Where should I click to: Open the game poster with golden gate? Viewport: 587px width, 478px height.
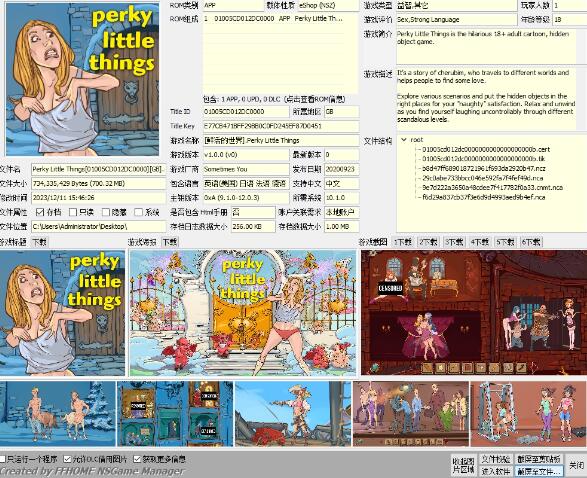pyautogui.click(x=243, y=313)
